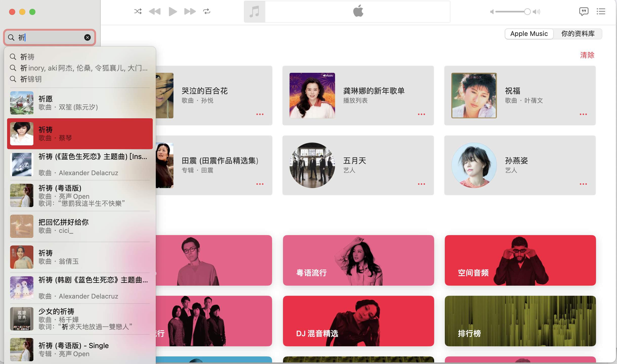
Task: Toggle the repeat mode icon
Action: [207, 11]
